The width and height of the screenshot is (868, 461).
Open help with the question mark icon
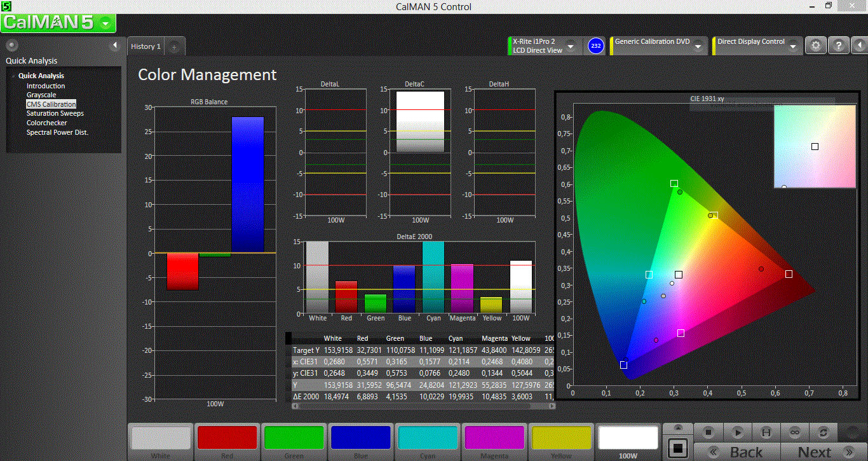point(839,46)
